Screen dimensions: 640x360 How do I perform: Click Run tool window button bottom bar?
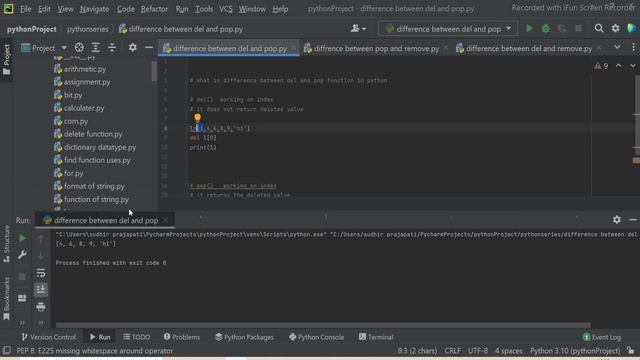click(x=100, y=337)
